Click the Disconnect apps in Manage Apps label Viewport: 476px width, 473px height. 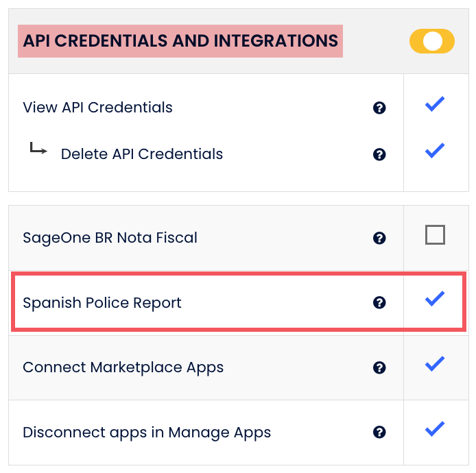click(x=147, y=433)
